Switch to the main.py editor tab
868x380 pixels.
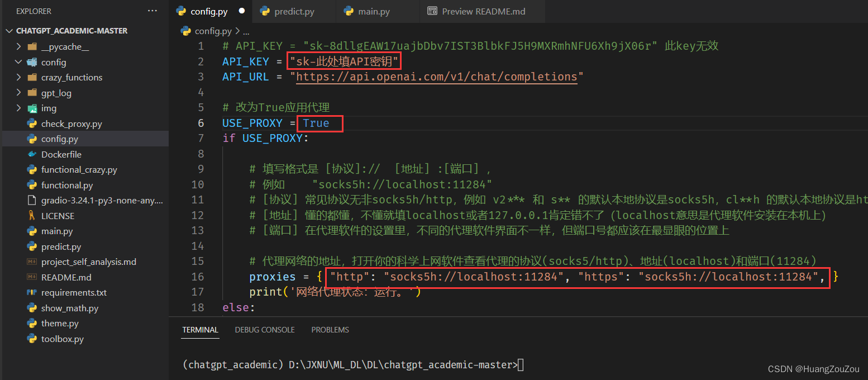tap(378, 11)
